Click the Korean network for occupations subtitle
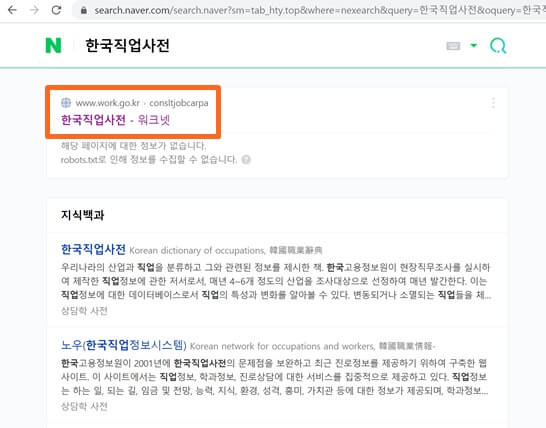This screenshot has height=428, width=546. (x=282, y=346)
